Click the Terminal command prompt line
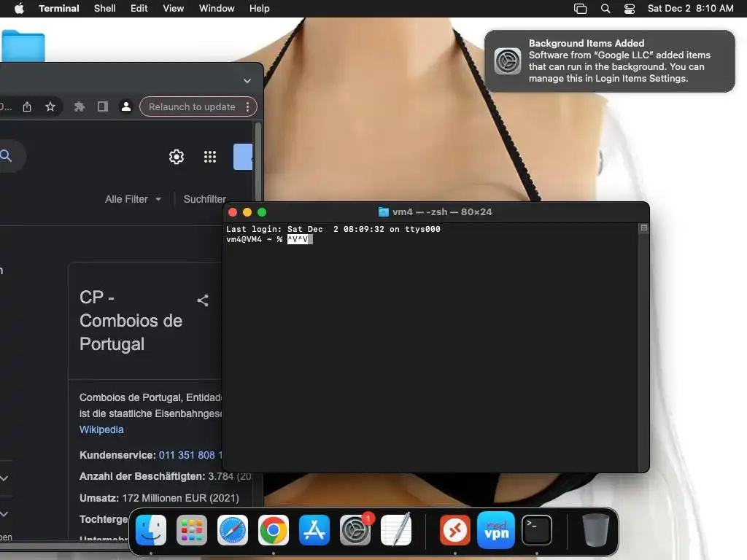Viewport: 747px width, 560px height. click(x=269, y=239)
